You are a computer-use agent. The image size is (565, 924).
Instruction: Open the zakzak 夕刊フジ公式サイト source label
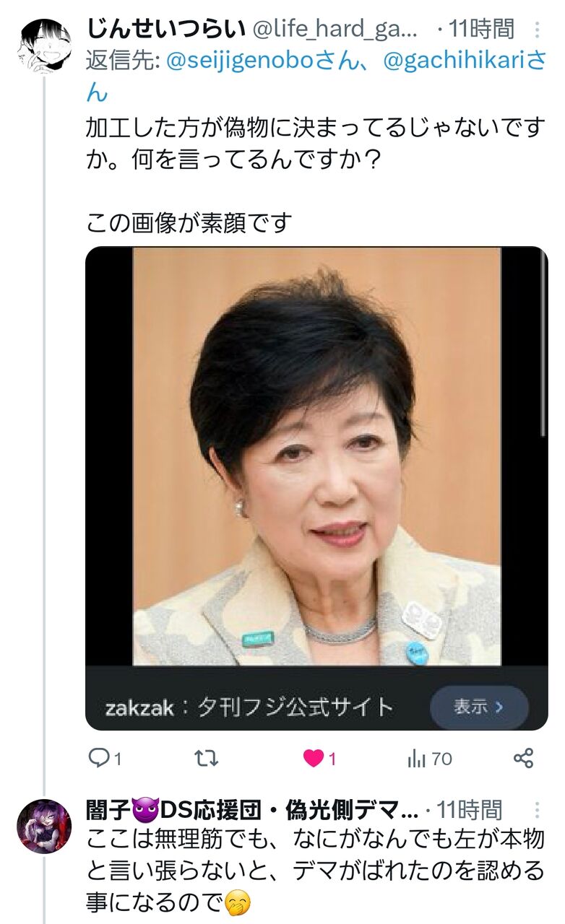click(249, 707)
